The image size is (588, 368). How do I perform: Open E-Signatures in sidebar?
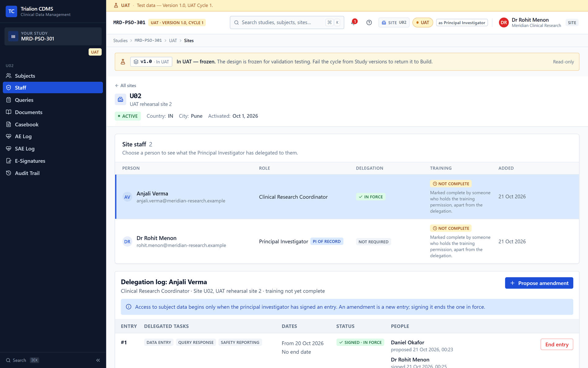[53, 161]
